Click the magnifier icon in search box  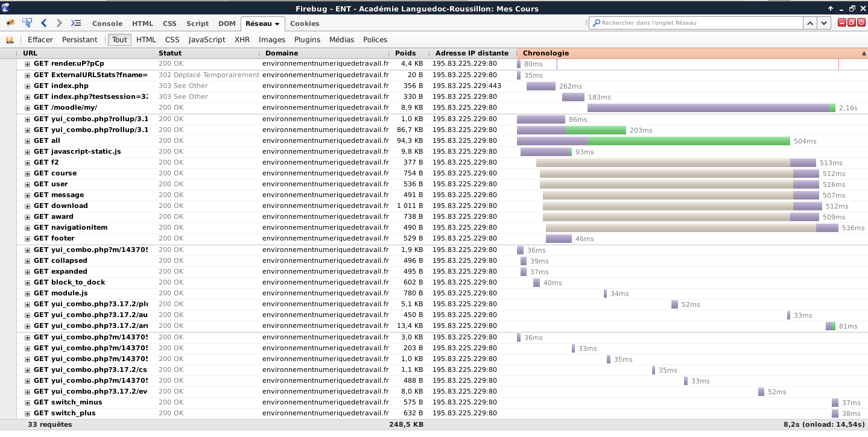[x=597, y=23]
